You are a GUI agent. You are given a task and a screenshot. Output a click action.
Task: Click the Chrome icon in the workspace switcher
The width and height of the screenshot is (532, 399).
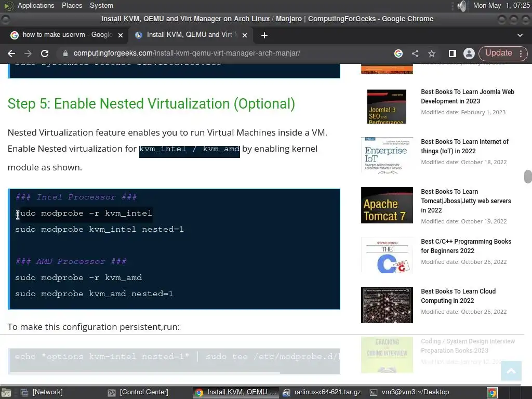coord(492,393)
